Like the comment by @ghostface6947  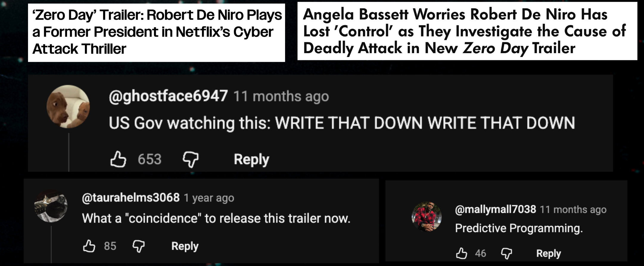point(118,159)
